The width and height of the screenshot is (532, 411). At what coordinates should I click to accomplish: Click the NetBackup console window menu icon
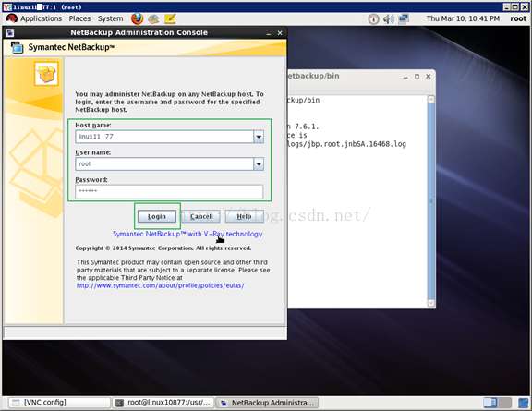[x=10, y=33]
